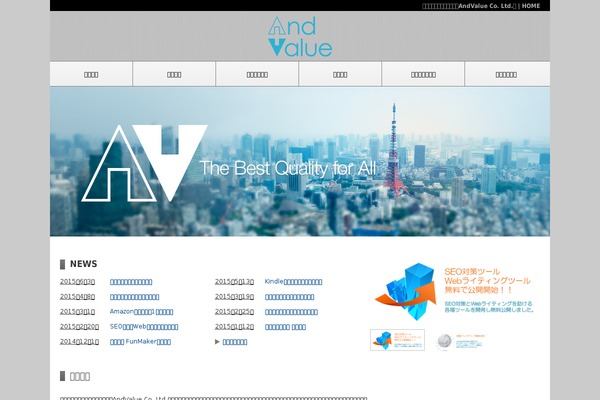
Task: Open the news link dated 2015-02-25
Action: click(291, 312)
